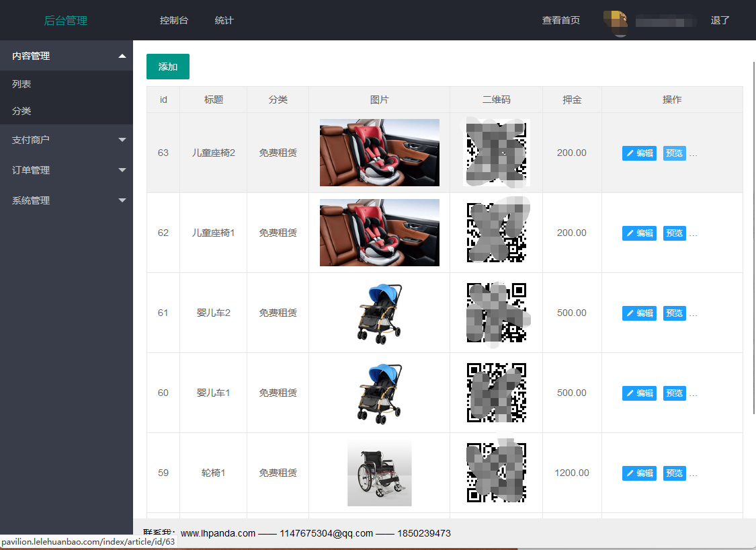Viewport: 756px width, 550px height.
Task: Click the id cell 63
Action: (x=163, y=153)
